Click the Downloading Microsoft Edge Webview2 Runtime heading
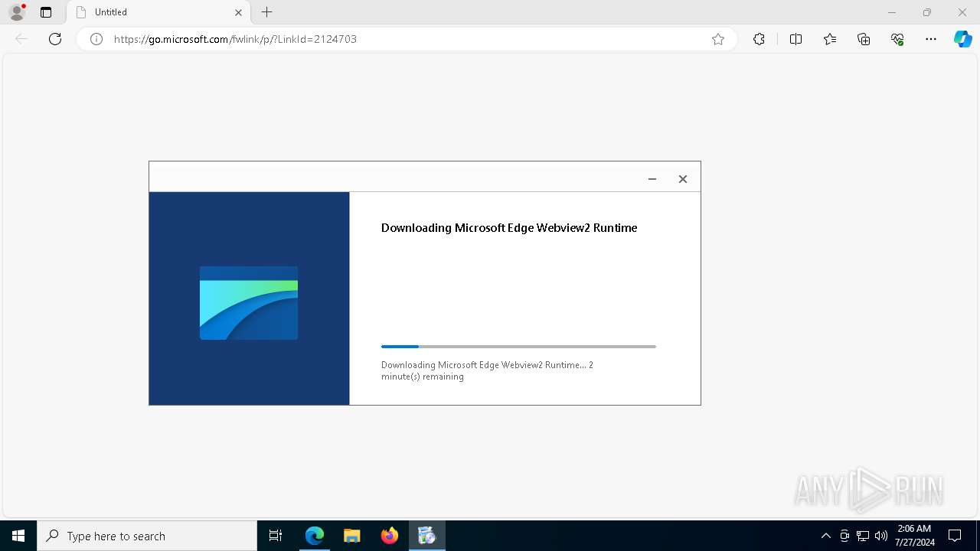 [x=509, y=227]
